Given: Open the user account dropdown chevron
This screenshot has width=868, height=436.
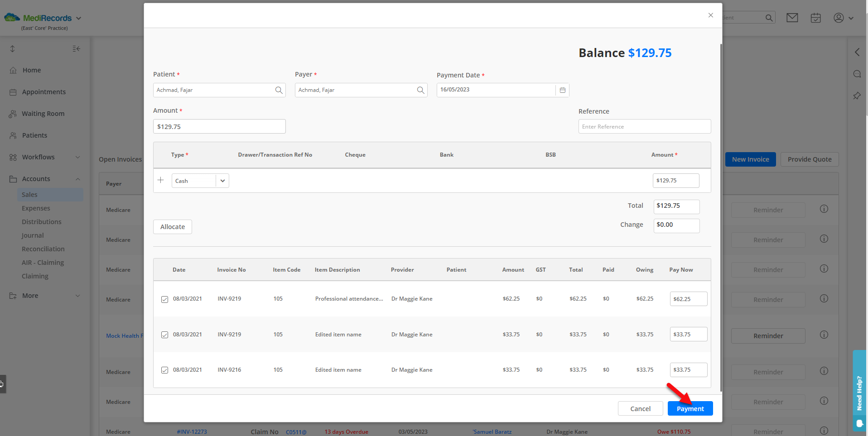Looking at the screenshot, I should [x=851, y=18].
